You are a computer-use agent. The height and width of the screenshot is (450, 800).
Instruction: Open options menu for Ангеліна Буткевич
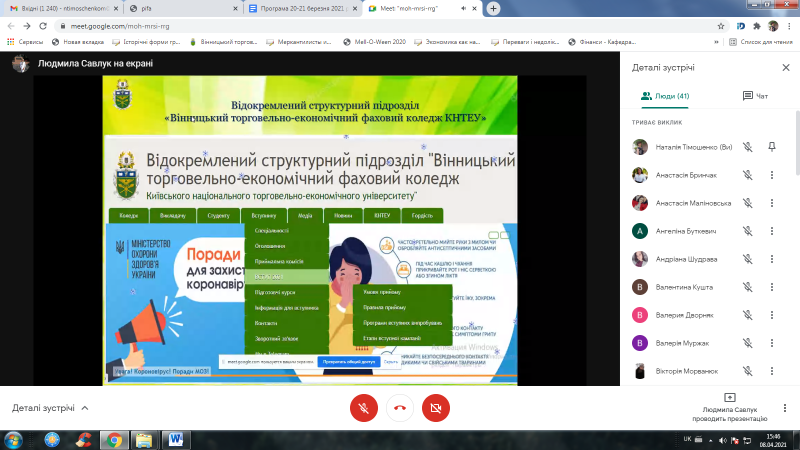tap(772, 231)
